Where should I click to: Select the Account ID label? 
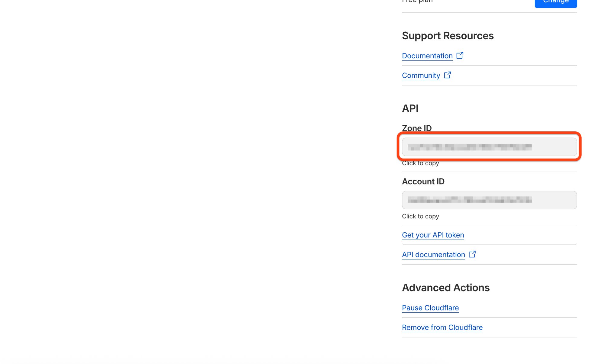tap(423, 181)
